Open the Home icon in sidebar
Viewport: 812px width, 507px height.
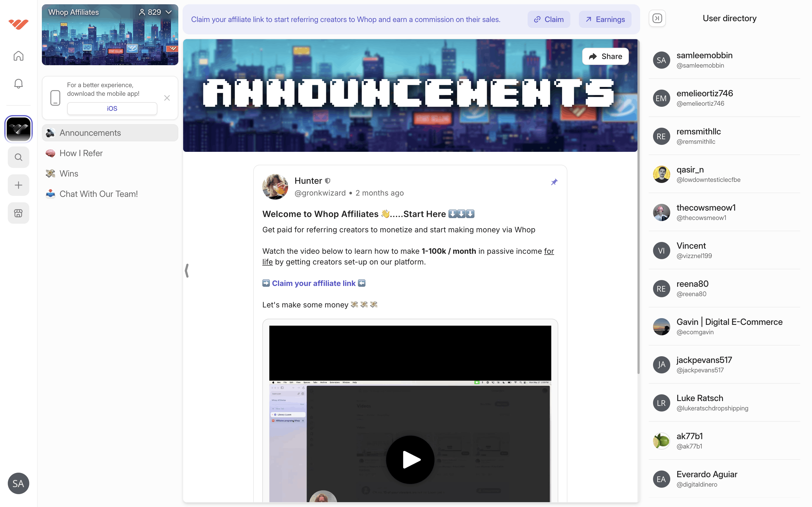point(19,56)
